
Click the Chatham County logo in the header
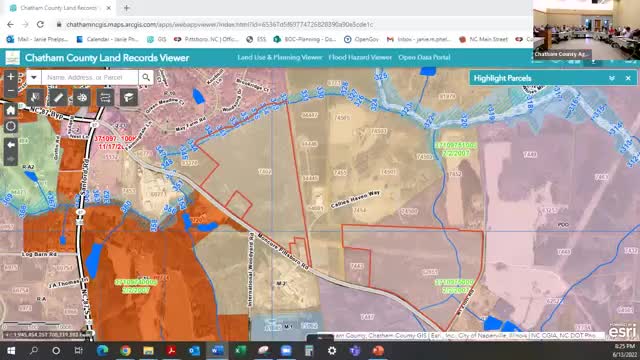[x=12, y=58]
